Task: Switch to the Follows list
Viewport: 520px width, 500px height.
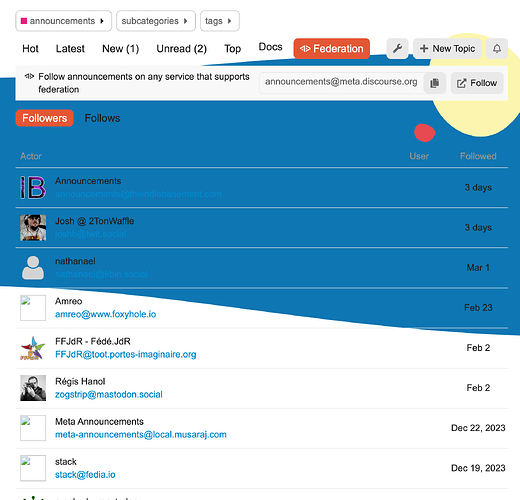Action: pos(102,118)
